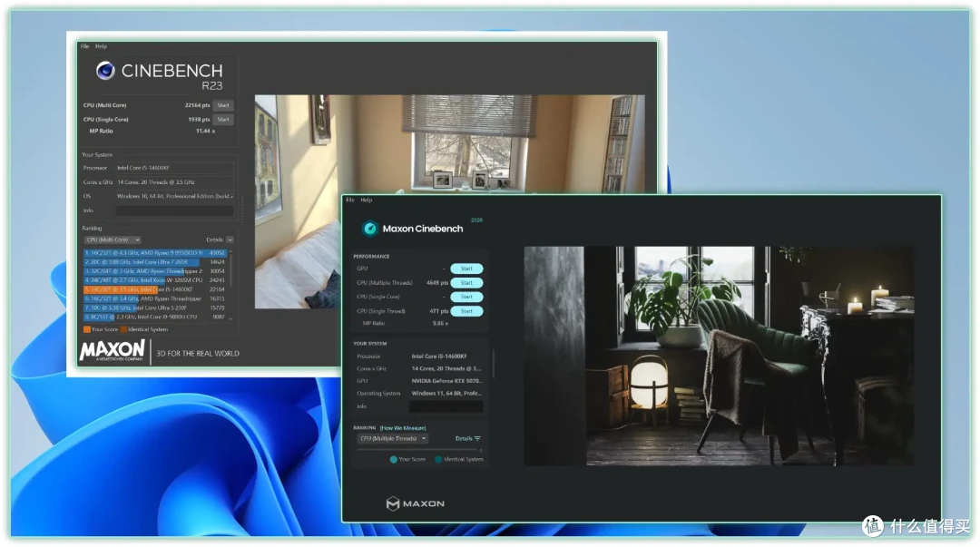Start the GPU test in Cinebench 2026
This screenshot has height=547, width=980.
tap(466, 269)
